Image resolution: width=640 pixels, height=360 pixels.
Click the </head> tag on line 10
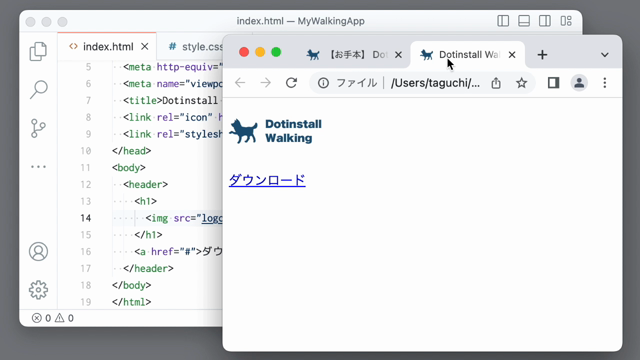click(x=131, y=151)
